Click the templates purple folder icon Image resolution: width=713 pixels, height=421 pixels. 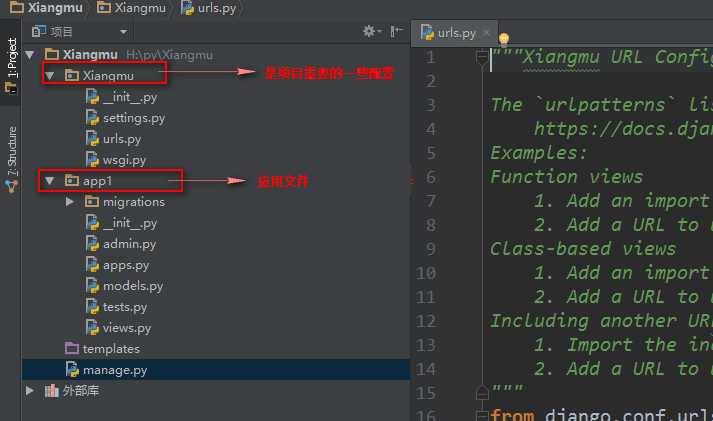[x=72, y=348]
